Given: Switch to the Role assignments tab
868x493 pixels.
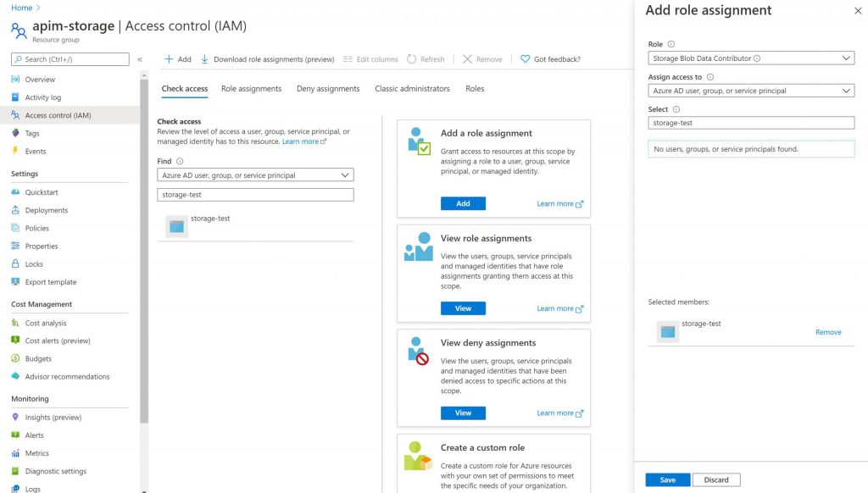Looking at the screenshot, I should [x=251, y=89].
